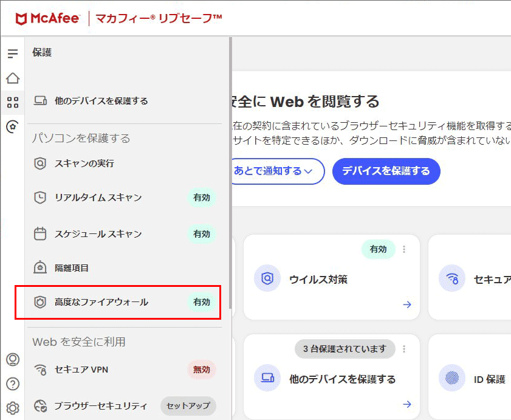Click the 有効 badge on リアルタイム スキャン

(202, 198)
